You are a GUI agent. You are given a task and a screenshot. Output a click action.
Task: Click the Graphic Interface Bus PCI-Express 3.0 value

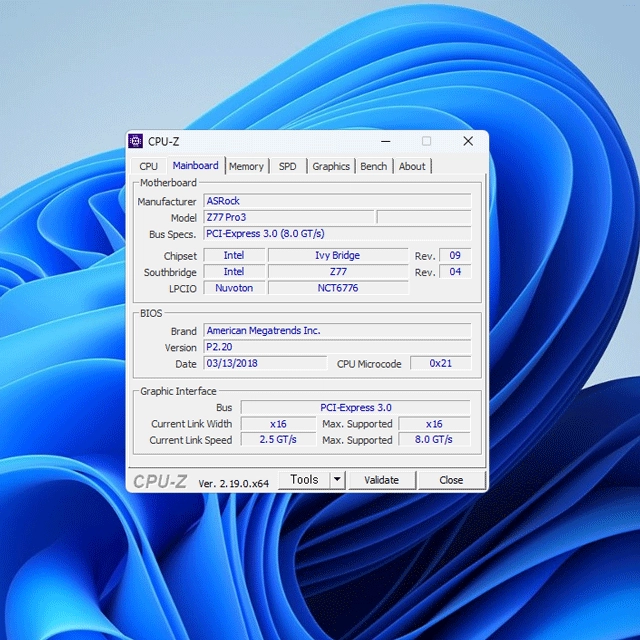pos(356,407)
